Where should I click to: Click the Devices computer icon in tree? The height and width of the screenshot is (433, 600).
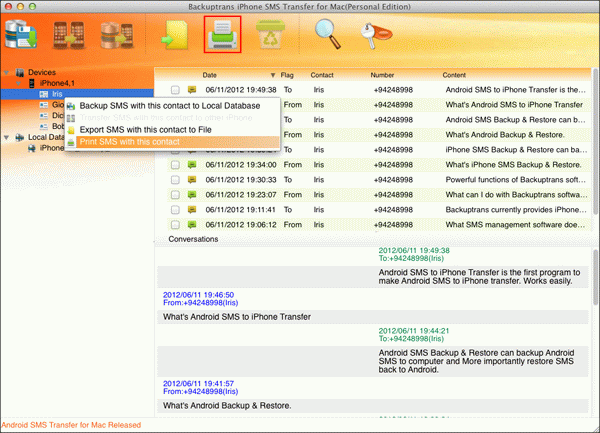[x=20, y=72]
